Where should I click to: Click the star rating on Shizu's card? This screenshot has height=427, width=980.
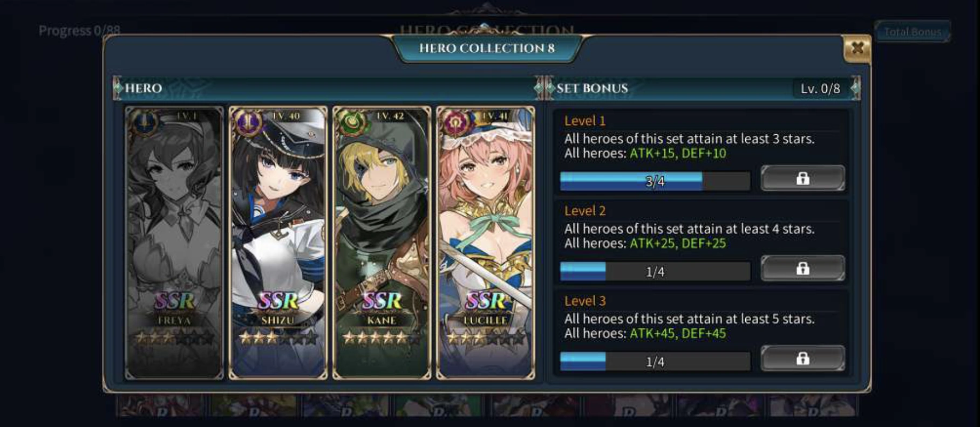[x=278, y=338]
